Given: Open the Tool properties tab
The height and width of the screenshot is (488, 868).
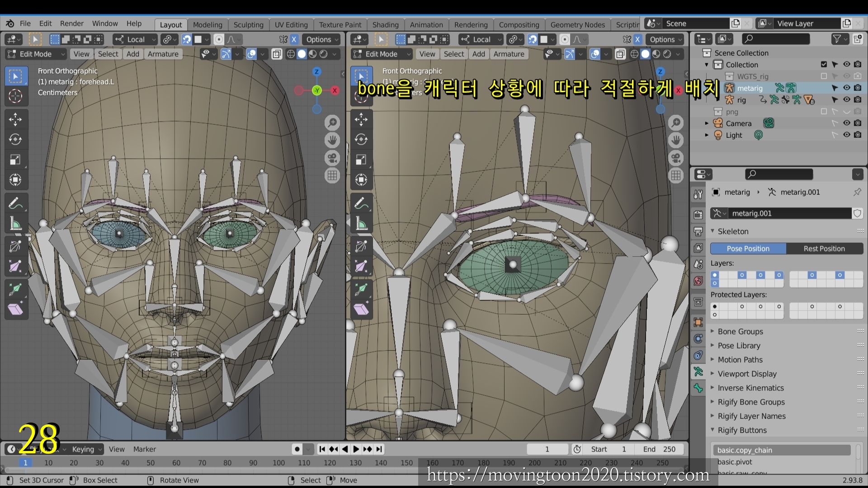Looking at the screenshot, I should (698, 194).
